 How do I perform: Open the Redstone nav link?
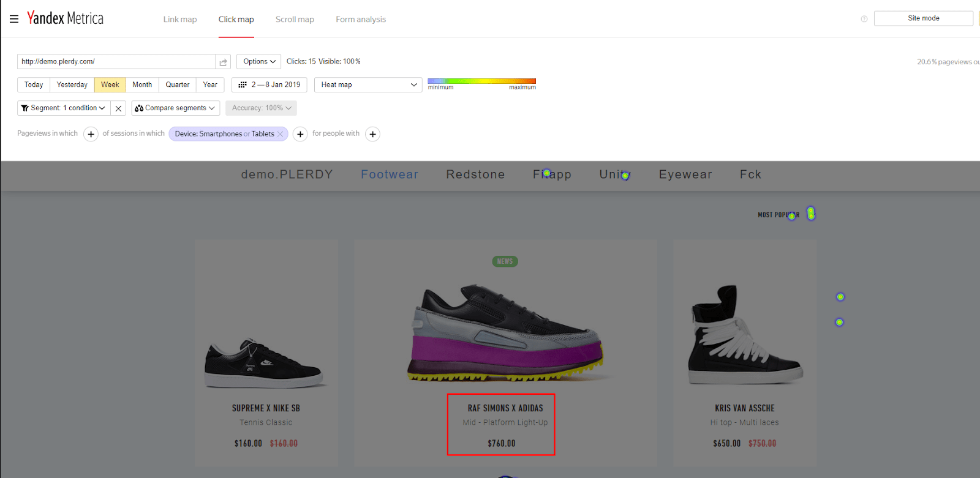pyautogui.click(x=475, y=174)
